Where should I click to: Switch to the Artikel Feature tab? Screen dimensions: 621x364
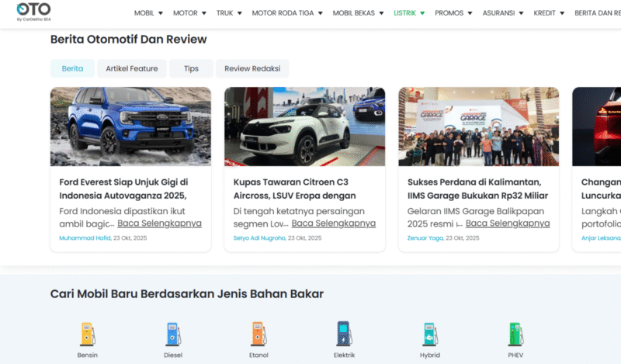pos(132,68)
